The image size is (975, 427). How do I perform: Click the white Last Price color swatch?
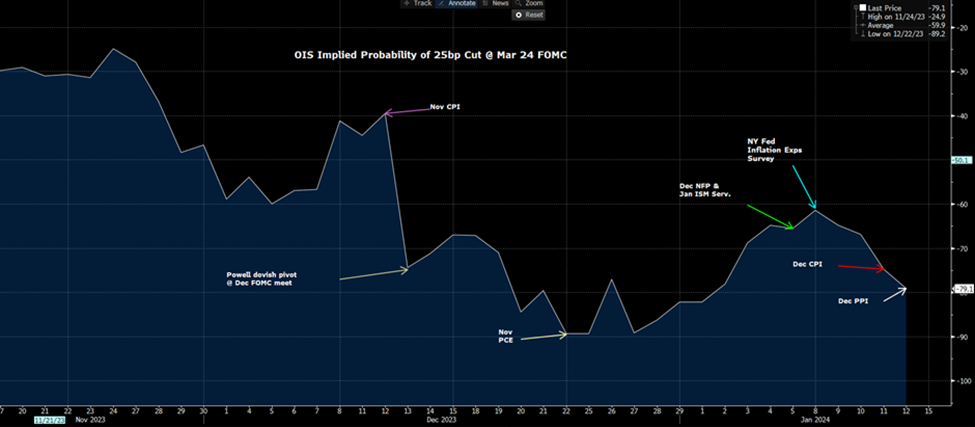pyautogui.click(x=863, y=7)
